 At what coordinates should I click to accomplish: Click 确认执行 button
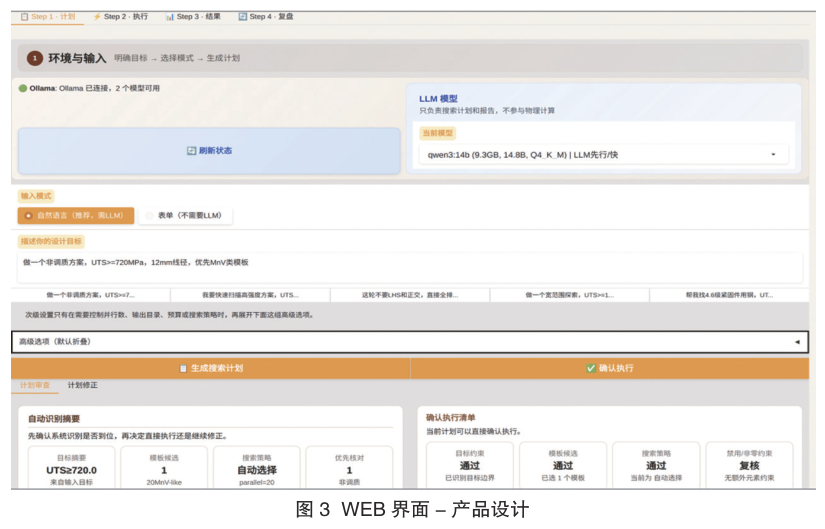pos(610,368)
